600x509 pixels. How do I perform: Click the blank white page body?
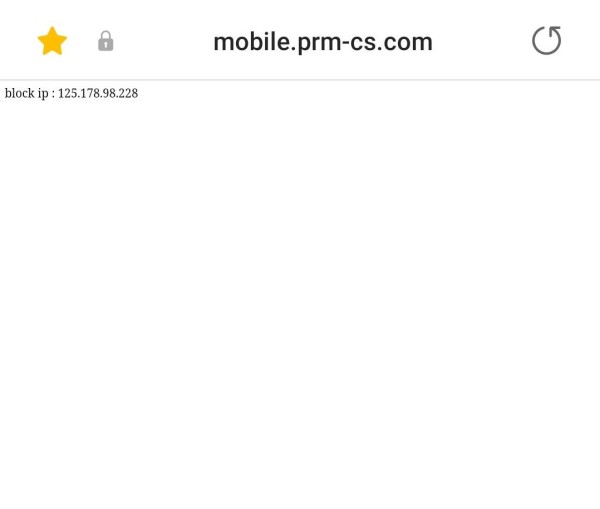[300, 299]
